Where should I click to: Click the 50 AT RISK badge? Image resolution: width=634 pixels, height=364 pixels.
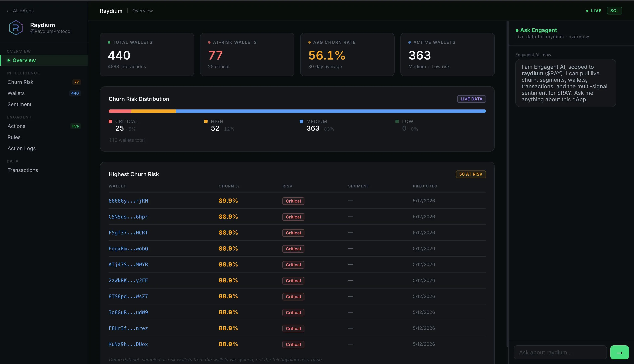(470, 174)
